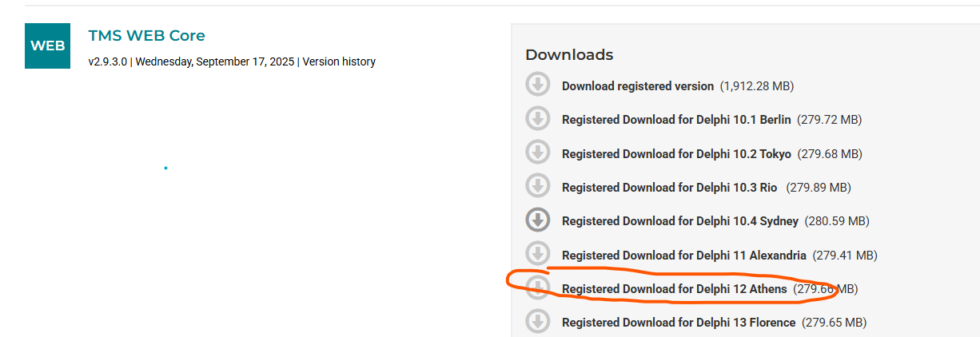Click the Downloads section heading
Screen dimensions: 980x337
(x=569, y=55)
